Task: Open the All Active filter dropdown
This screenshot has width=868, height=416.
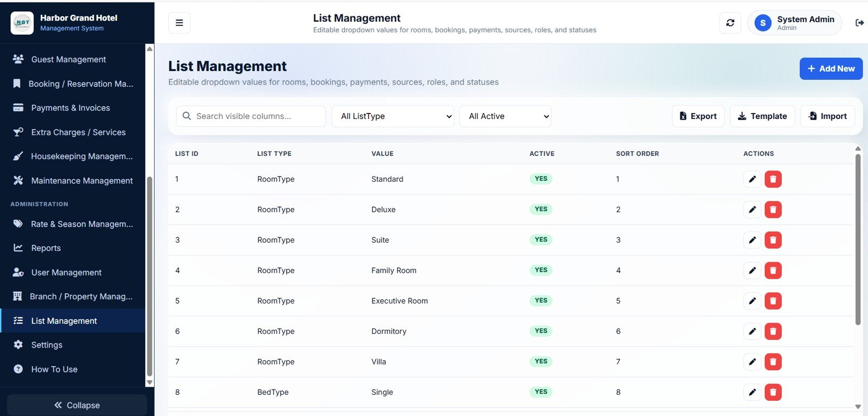Action: (506, 116)
